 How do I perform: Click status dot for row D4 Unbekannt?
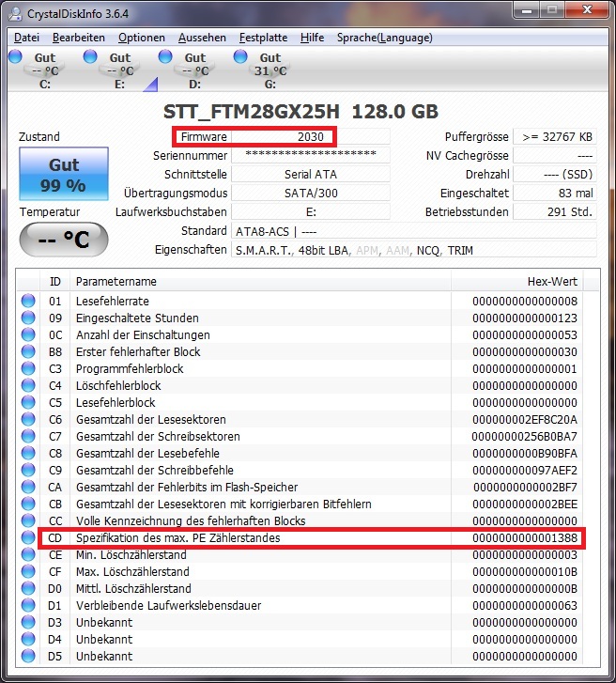pos(28,639)
